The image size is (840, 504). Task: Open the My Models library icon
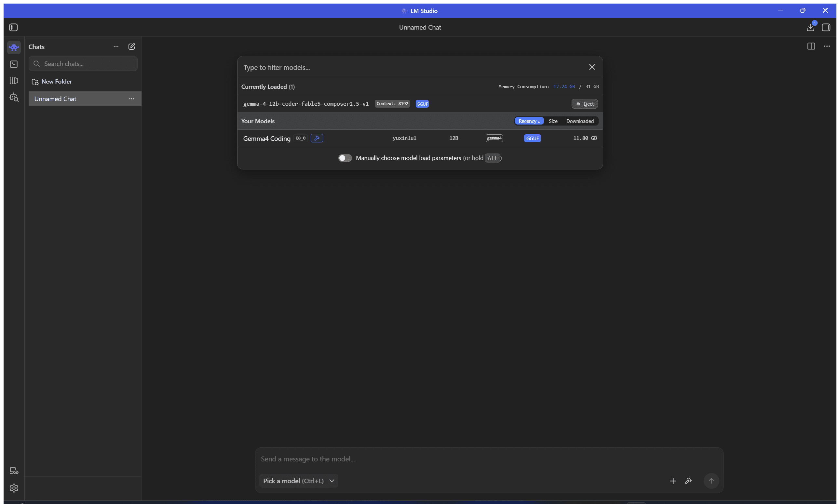[x=14, y=81]
